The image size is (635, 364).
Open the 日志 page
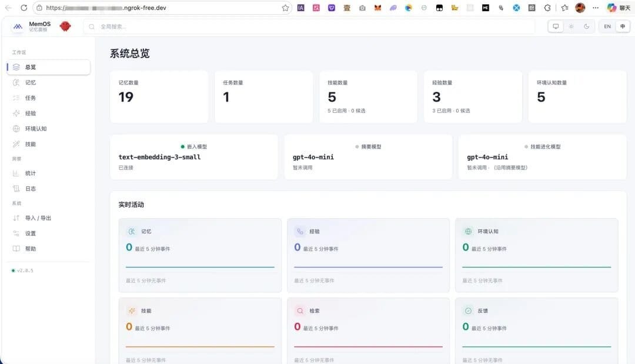[48, 189]
